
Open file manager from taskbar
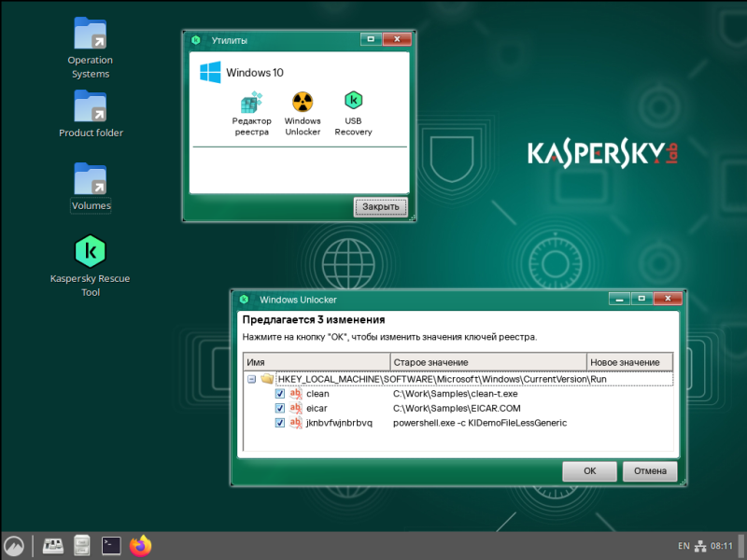[82, 546]
